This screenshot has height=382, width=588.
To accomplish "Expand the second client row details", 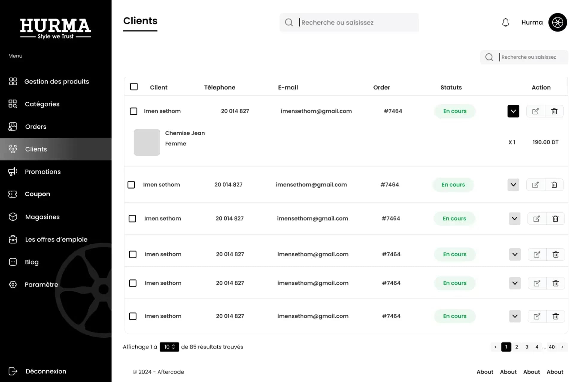I will tap(513, 185).
